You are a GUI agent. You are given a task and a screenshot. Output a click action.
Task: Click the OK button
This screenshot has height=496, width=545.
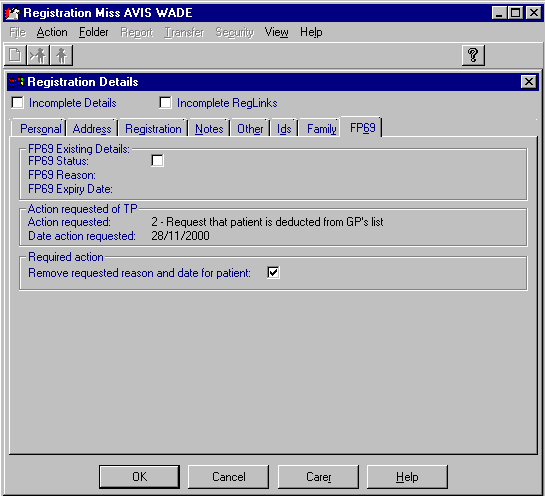point(139,477)
